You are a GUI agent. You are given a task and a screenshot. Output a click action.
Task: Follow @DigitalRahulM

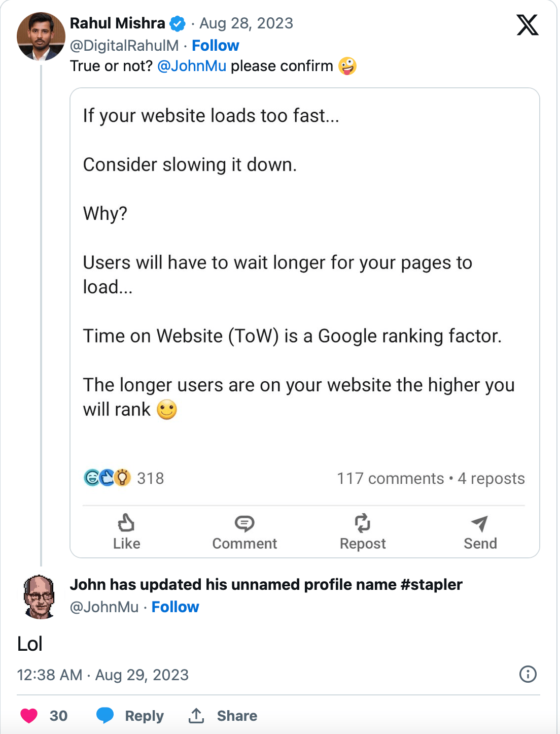click(215, 46)
